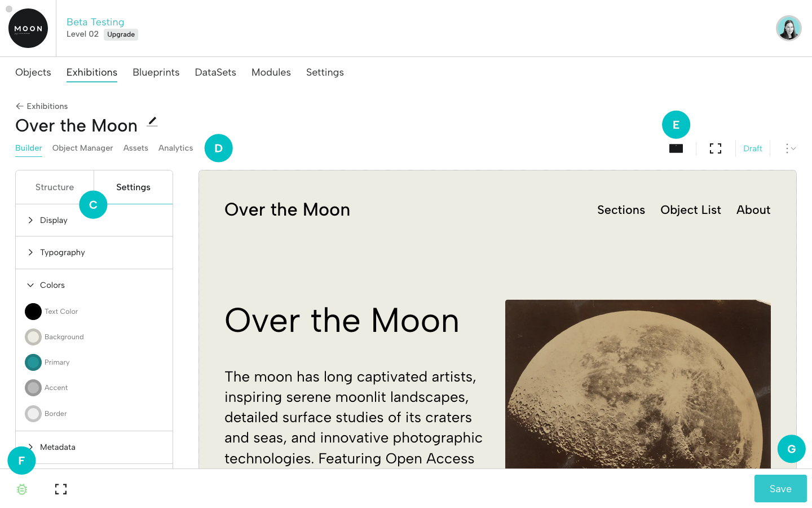Expand the Metadata section
Image resolution: width=812 pixels, height=508 pixels.
58,447
